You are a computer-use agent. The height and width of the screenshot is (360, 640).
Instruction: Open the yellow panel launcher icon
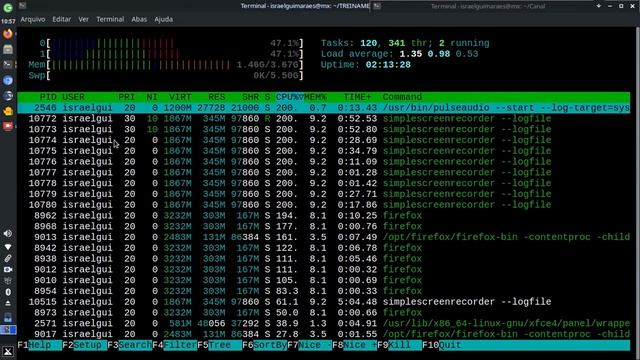tap(8, 111)
